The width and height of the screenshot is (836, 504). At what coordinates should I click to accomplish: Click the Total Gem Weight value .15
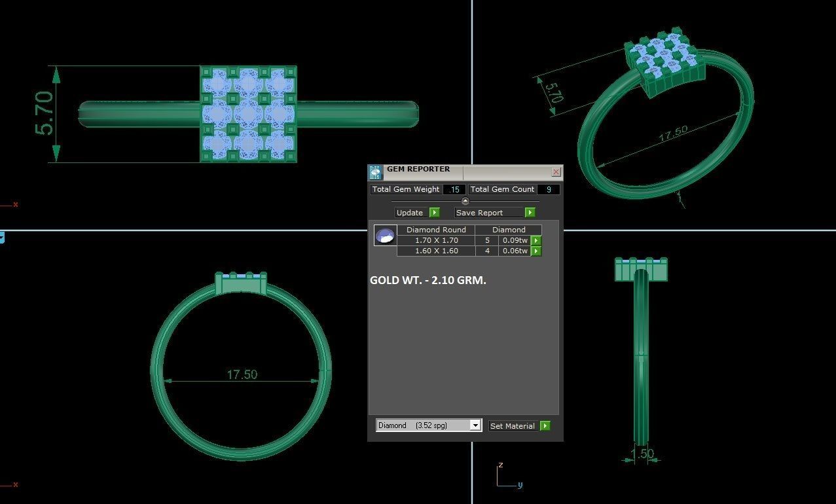coord(454,189)
